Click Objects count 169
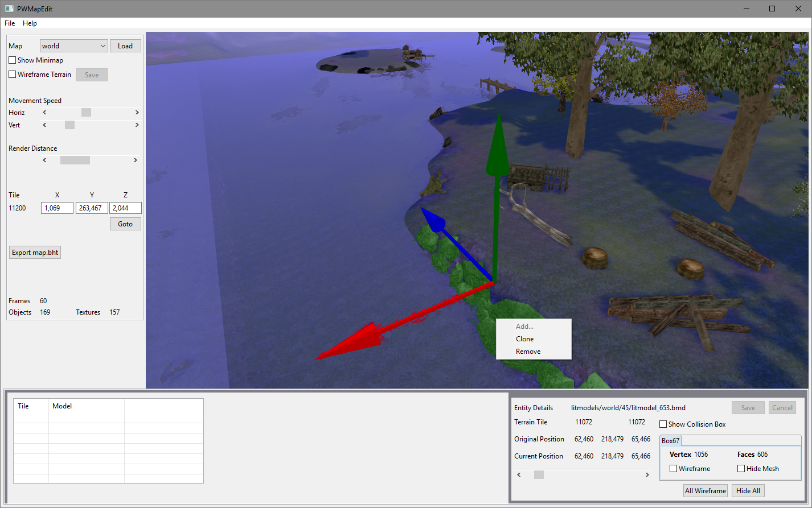Screen dimensions: 812x508 45,312
